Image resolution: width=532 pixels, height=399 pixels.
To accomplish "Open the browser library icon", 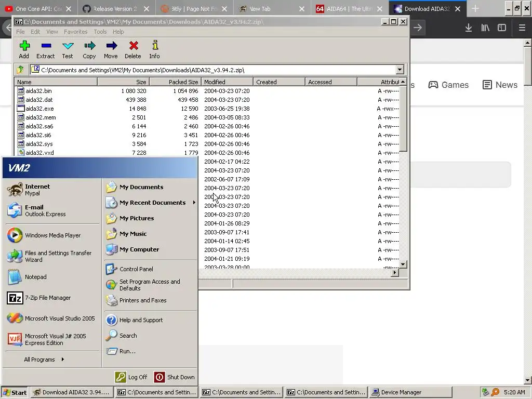I will coord(485,28).
